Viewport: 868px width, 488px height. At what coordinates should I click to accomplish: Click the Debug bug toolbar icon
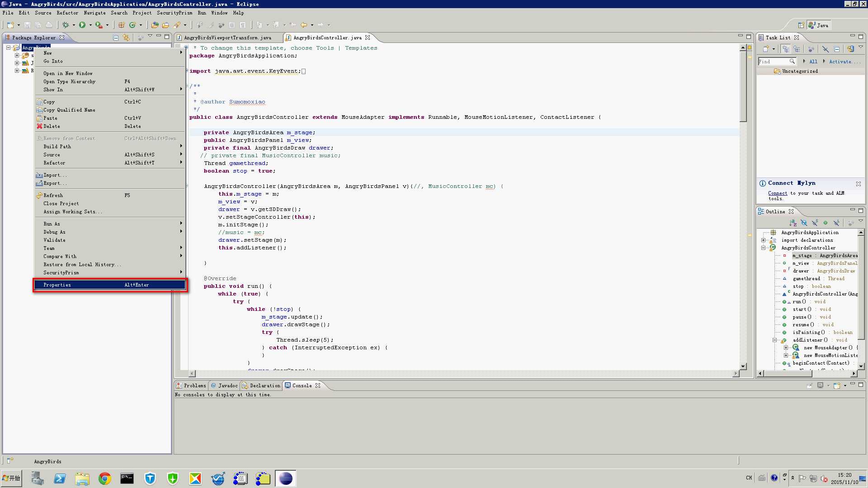click(x=66, y=25)
